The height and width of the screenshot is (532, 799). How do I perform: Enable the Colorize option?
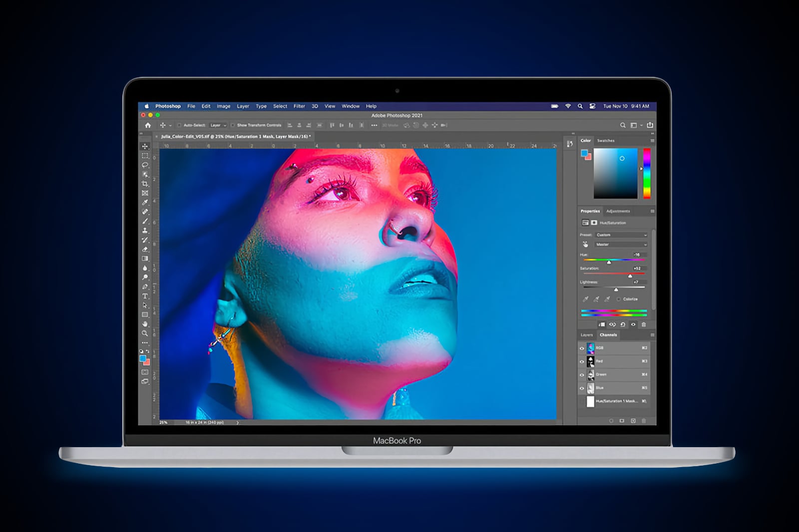coord(618,299)
